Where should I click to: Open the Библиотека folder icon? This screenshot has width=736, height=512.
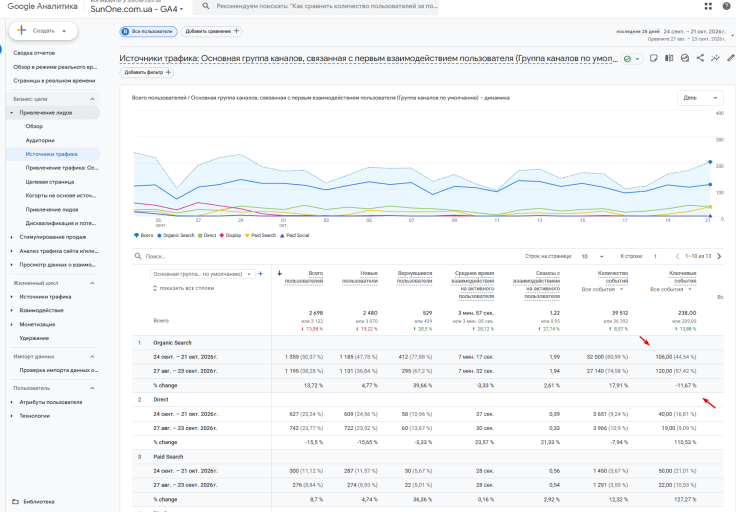15,501
